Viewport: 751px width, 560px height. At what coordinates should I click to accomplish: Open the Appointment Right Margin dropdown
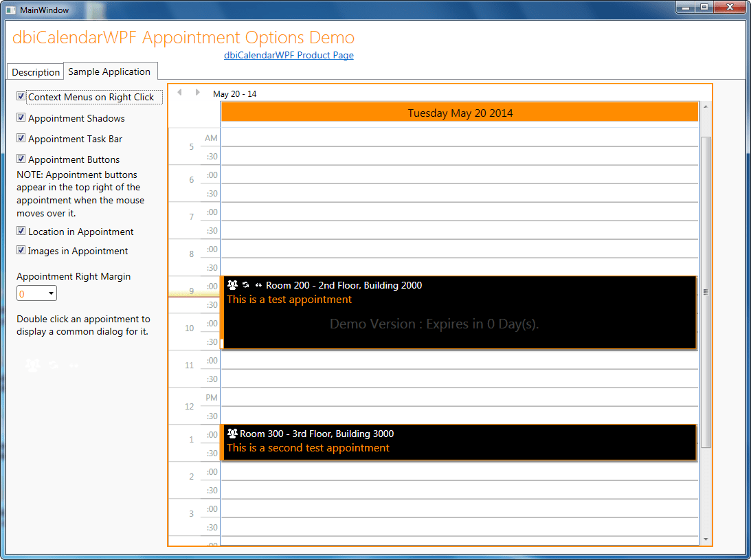pos(36,294)
